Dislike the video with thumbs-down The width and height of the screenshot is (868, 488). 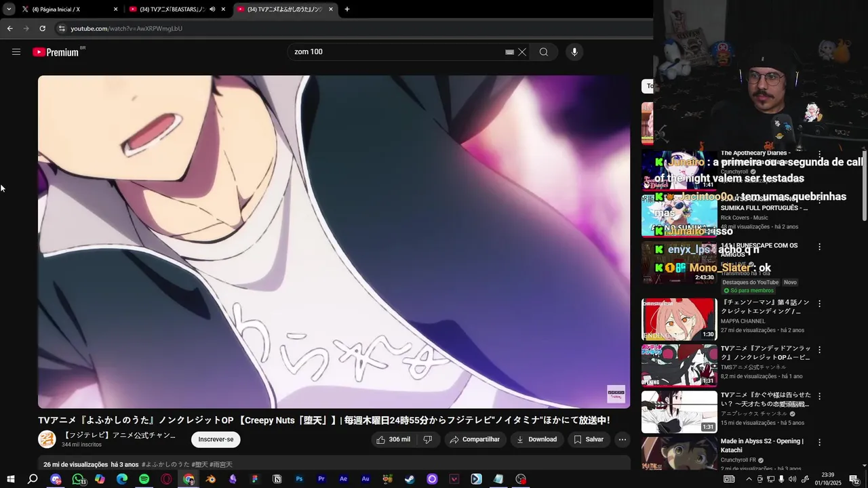(x=428, y=439)
